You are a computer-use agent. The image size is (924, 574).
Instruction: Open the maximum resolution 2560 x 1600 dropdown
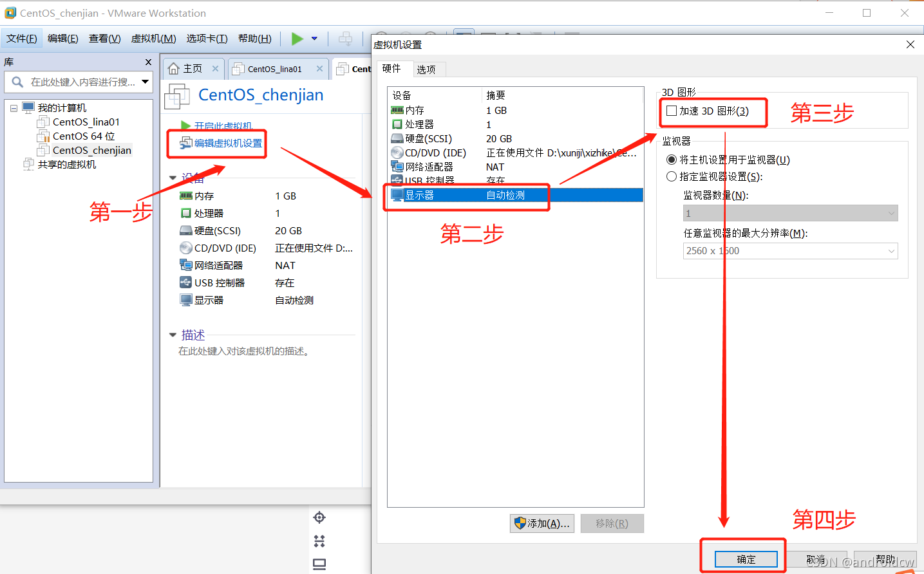791,251
